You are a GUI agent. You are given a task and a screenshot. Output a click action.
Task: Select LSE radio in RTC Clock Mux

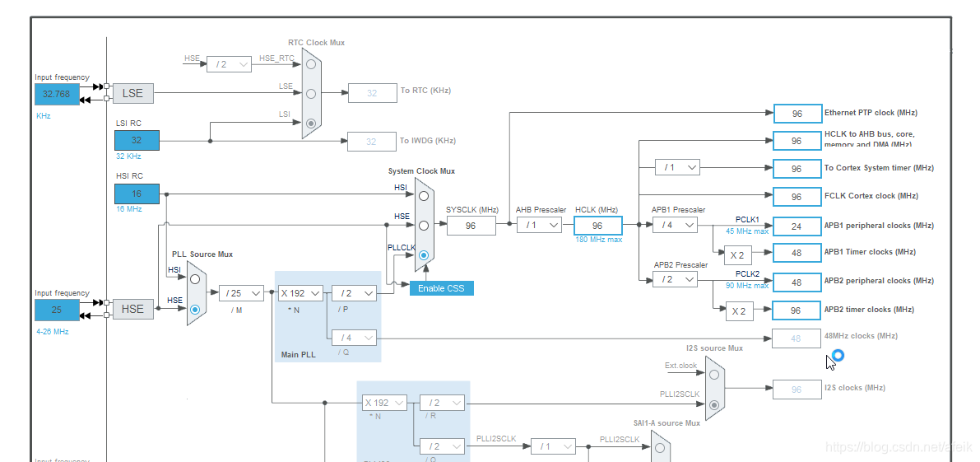pos(311,93)
